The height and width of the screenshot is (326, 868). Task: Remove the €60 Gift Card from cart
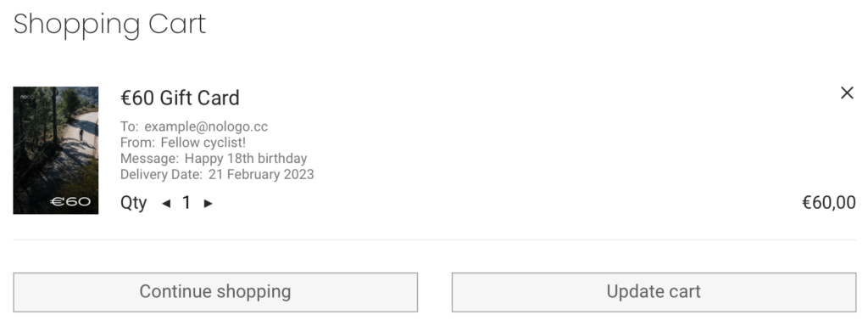847,93
